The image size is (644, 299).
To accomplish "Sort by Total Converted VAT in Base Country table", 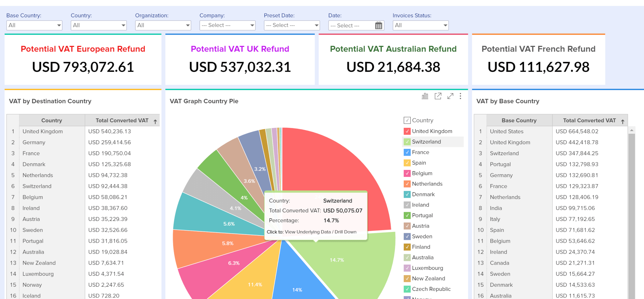I will pos(590,120).
